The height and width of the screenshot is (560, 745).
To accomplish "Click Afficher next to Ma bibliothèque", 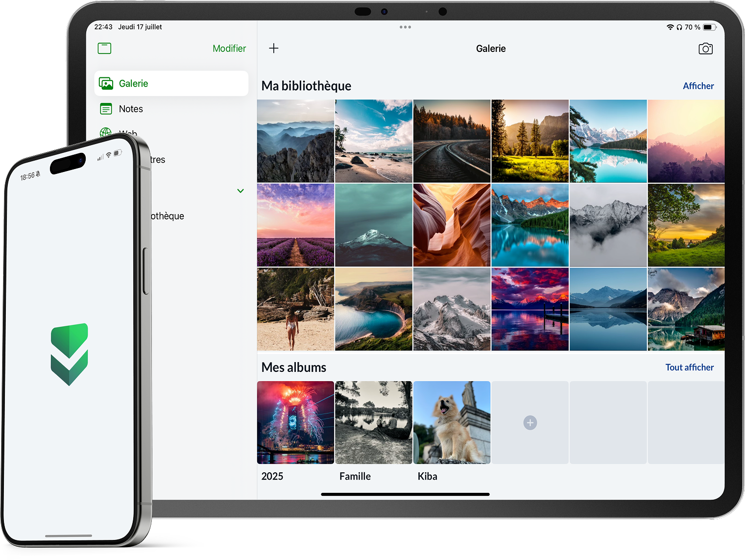I will (x=698, y=86).
